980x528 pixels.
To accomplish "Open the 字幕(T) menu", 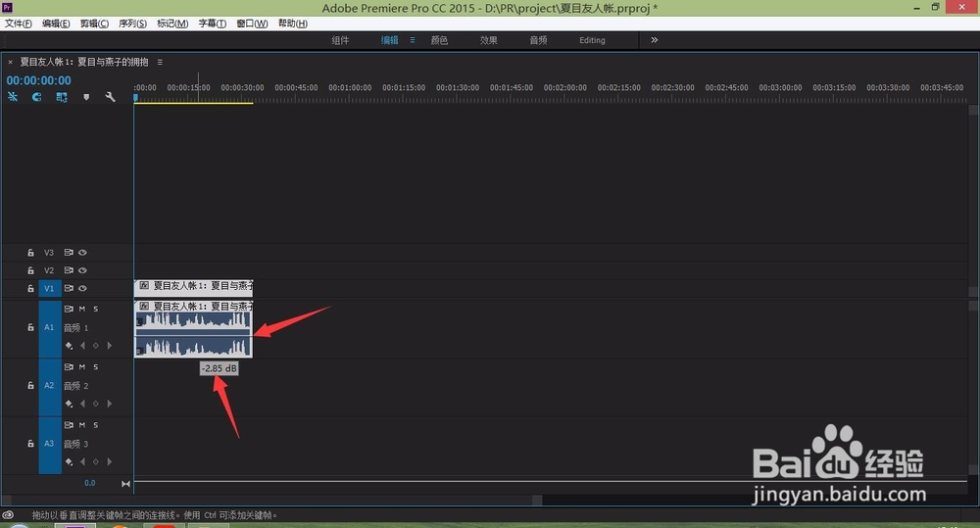I will point(213,24).
